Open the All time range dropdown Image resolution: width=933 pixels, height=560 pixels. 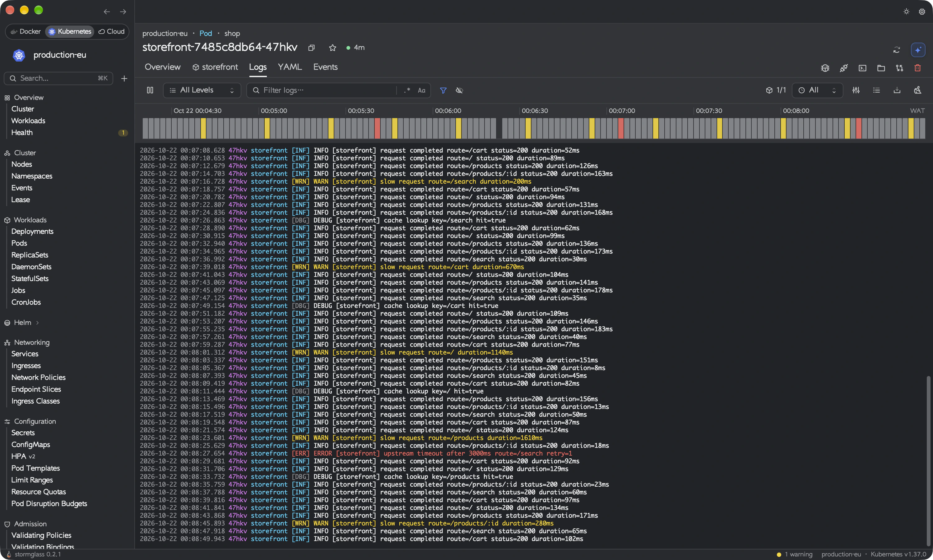tap(817, 90)
